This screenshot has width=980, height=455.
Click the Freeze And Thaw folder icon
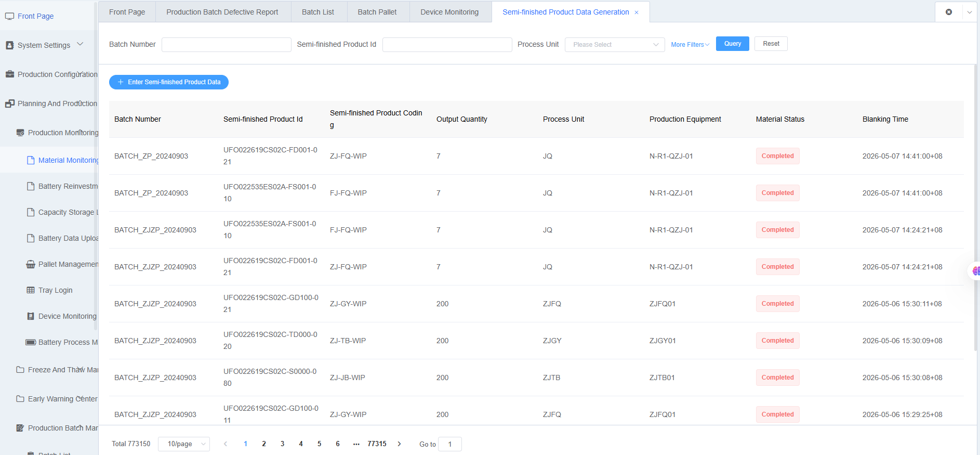click(x=20, y=370)
